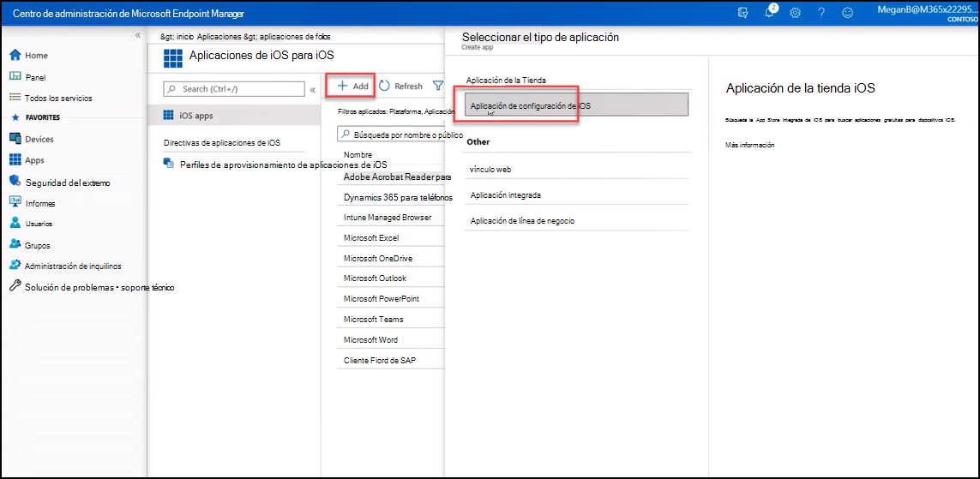Image resolution: width=980 pixels, height=479 pixels.
Task: Click the Informes chart icon
Action: click(15, 202)
